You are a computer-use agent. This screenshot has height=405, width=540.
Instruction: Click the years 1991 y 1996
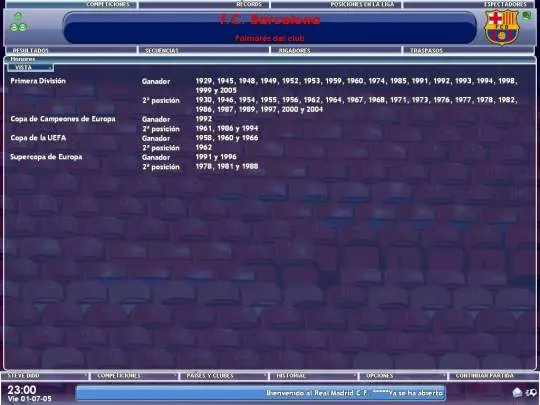point(216,157)
